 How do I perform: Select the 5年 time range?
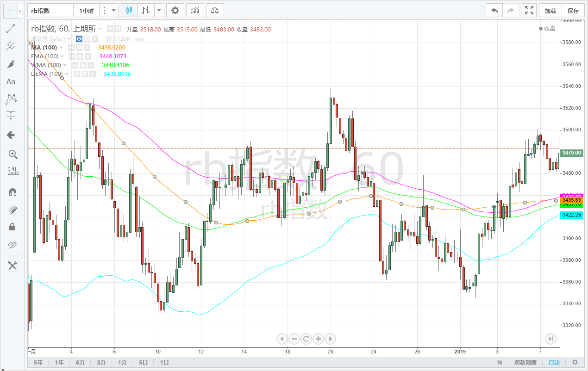point(38,363)
